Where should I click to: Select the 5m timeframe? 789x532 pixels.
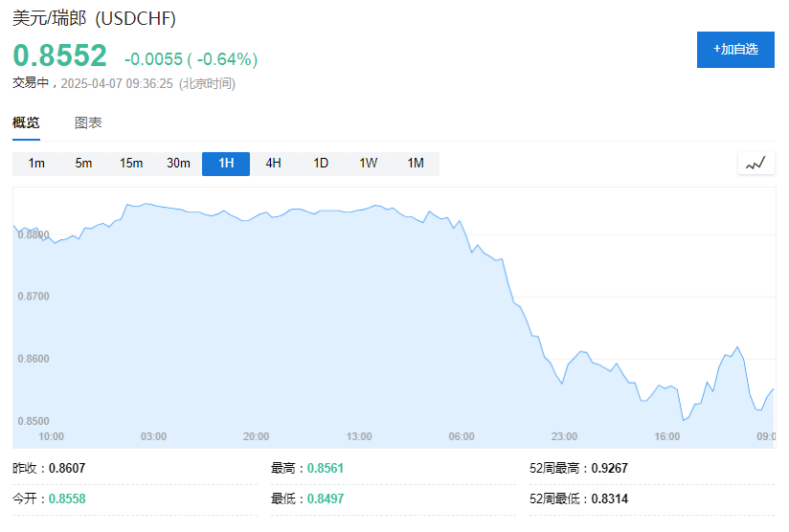click(x=84, y=164)
